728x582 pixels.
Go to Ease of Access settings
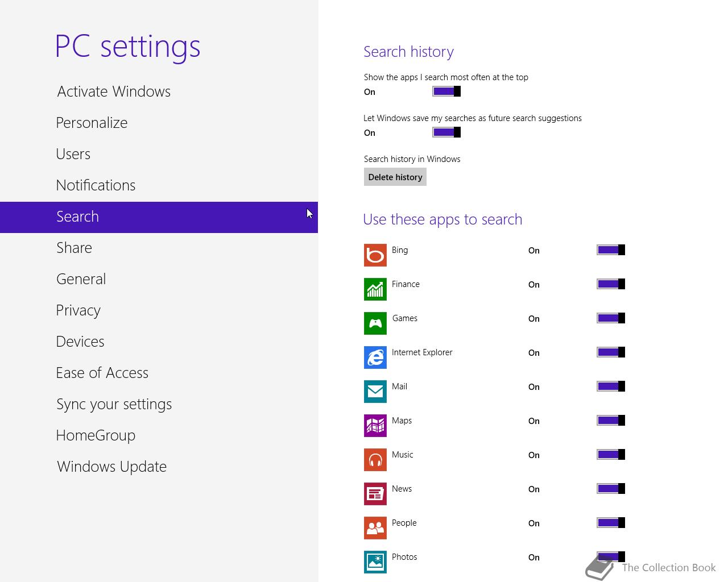[x=159, y=373]
